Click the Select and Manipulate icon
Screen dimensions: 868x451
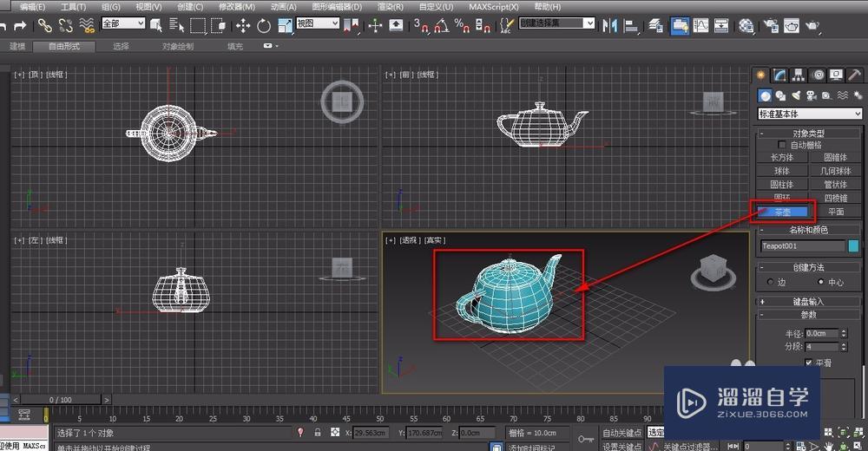tap(375, 25)
